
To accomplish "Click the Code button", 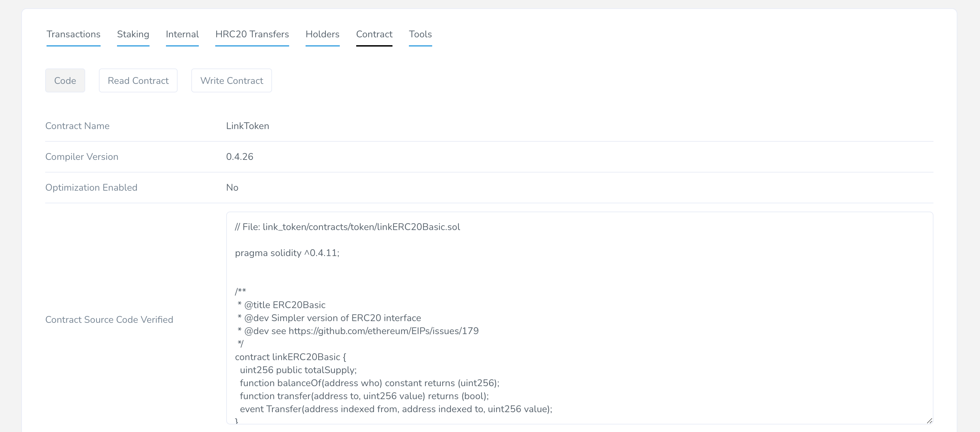I will pos(65,81).
